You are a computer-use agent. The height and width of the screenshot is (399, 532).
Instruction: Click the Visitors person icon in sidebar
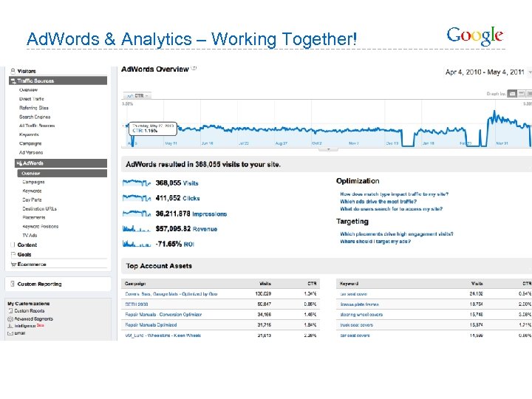click(12, 71)
